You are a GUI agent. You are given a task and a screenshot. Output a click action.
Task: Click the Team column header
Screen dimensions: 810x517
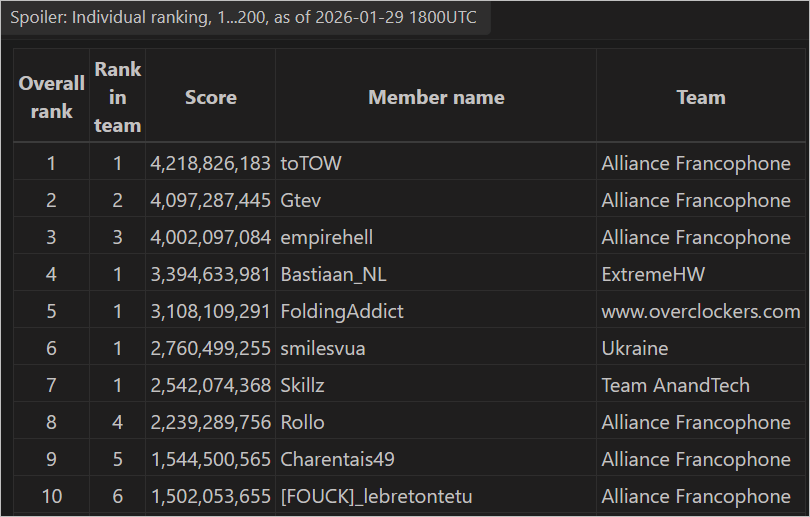coord(700,97)
